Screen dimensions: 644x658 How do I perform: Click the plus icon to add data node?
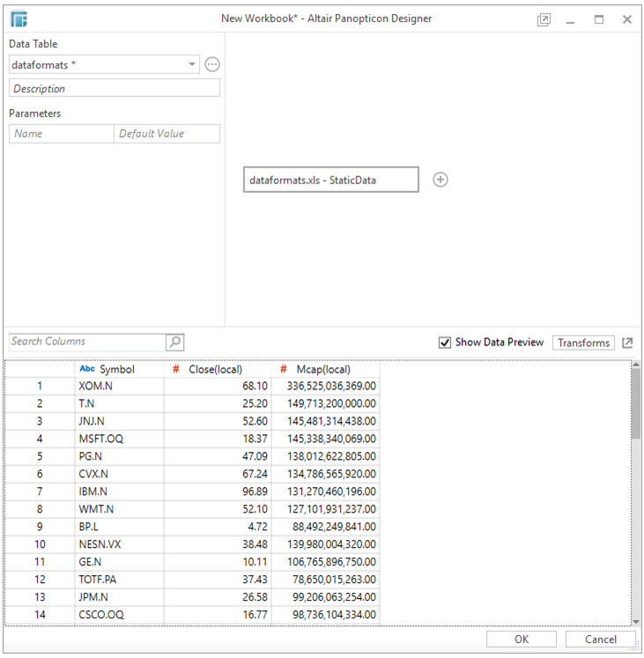(x=440, y=180)
